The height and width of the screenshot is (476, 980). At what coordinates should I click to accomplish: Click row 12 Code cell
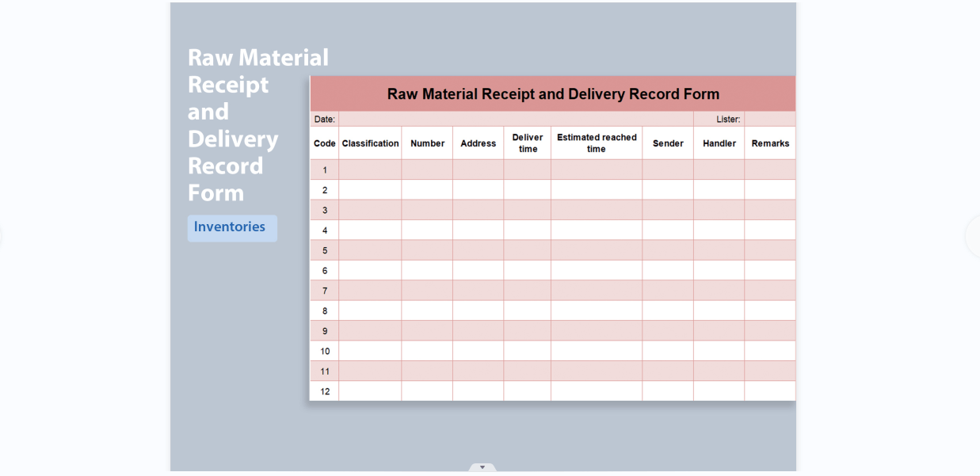pyautogui.click(x=324, y=390)
